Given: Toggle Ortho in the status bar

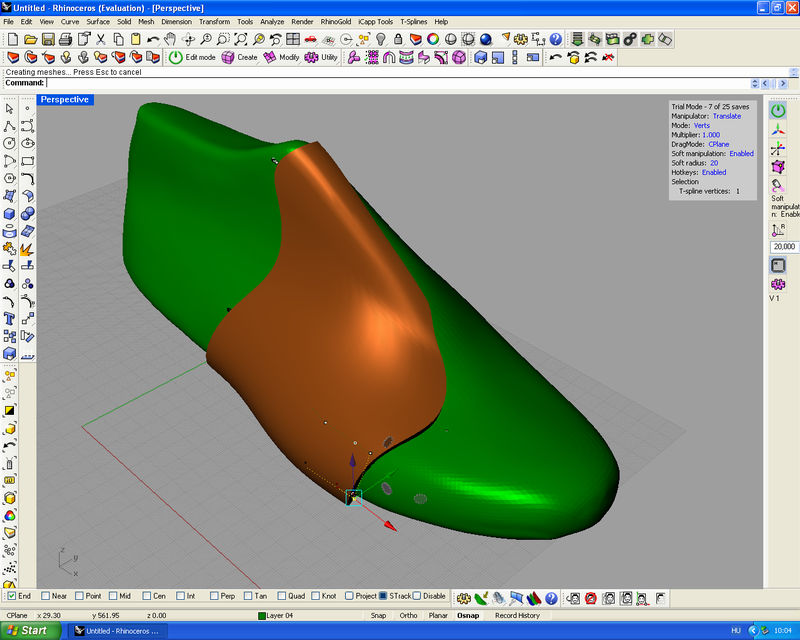Looking at the screenshot, I should pos(408,615).
